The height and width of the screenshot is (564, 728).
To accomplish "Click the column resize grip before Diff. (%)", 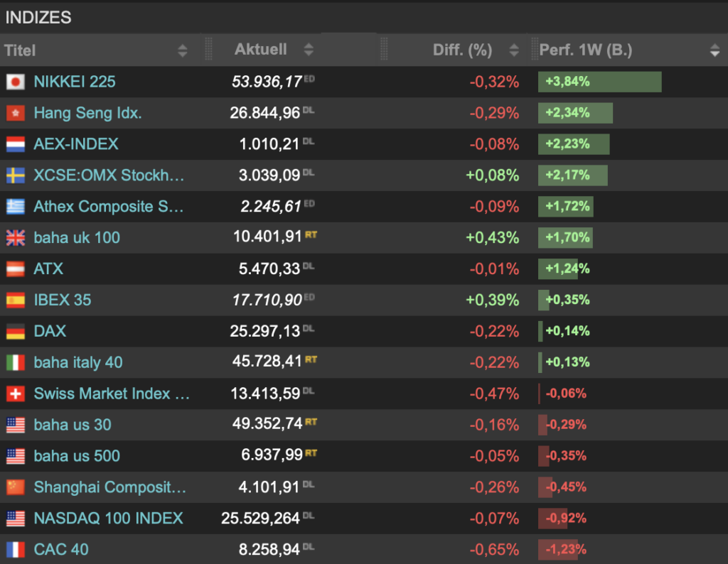I will tap(384, 50).
